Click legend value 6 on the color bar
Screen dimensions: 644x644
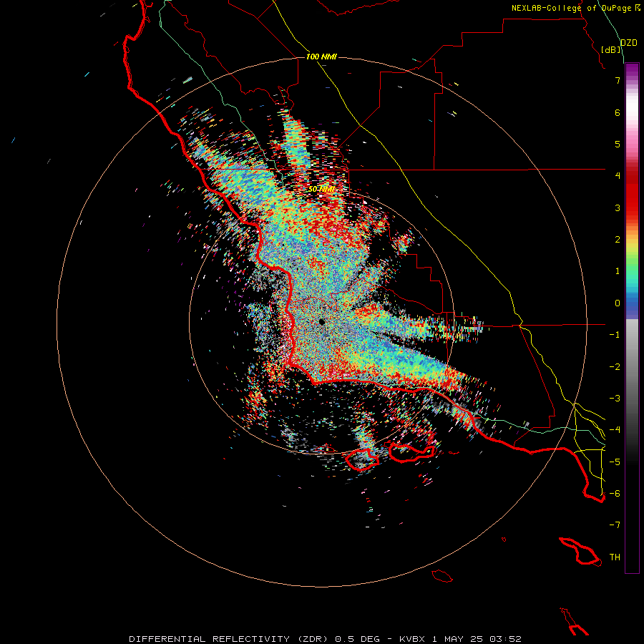point(618,112)
